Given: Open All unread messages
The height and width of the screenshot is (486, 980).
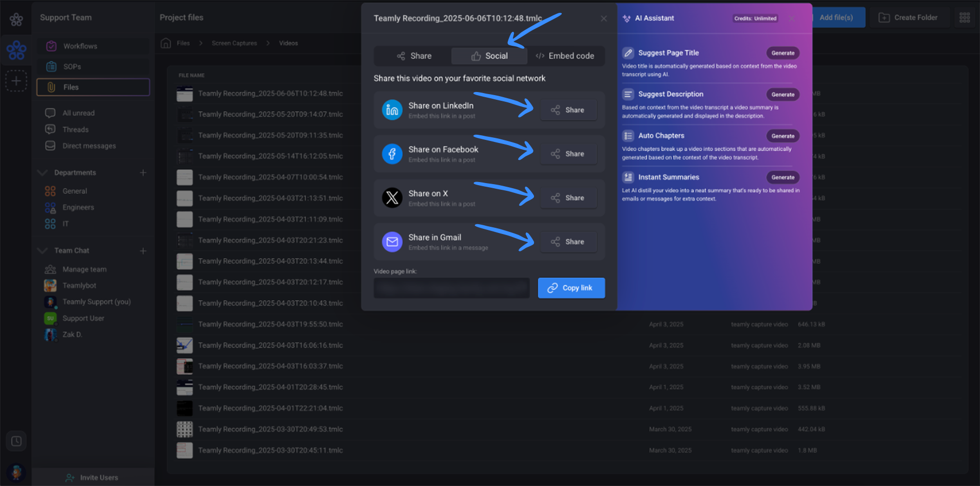Looking at the screenshot, I should (78, 113).
